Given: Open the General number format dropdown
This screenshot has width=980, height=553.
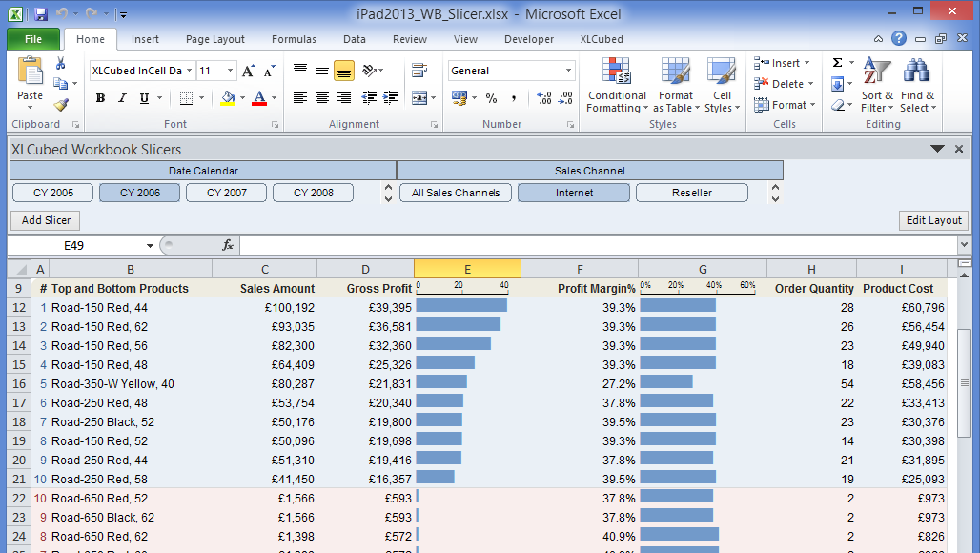Looking at the screenshot, I should tap(568, 71).
